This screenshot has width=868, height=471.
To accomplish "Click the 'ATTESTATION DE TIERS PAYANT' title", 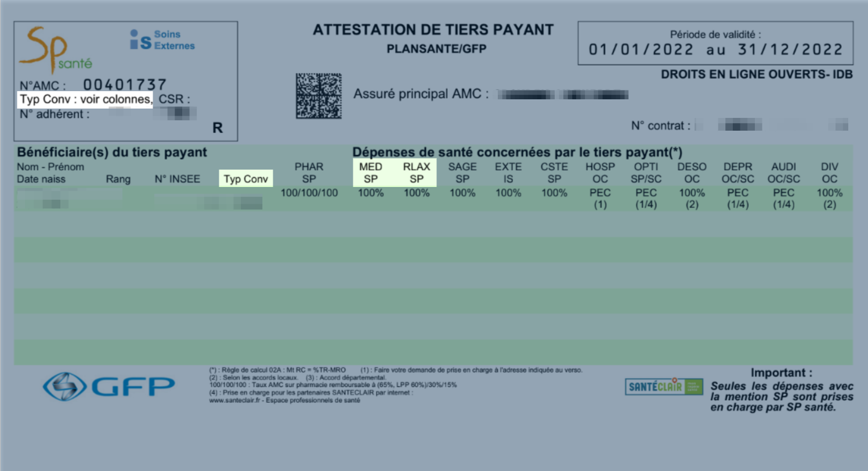I will click(433, 30).
